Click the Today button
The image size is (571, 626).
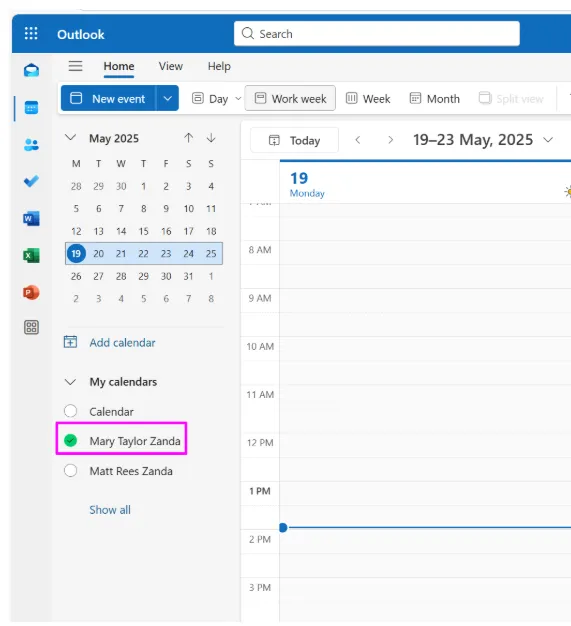pos(294,140)
